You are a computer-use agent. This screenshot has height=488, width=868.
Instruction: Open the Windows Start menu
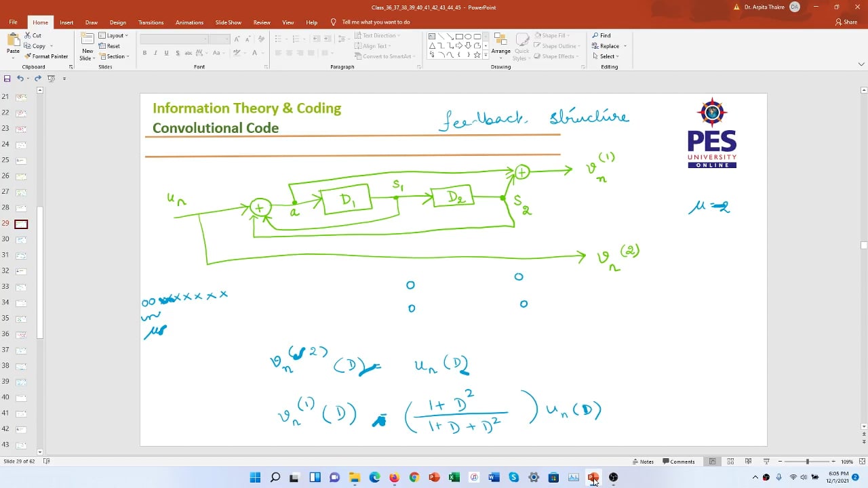coord(255,477)
